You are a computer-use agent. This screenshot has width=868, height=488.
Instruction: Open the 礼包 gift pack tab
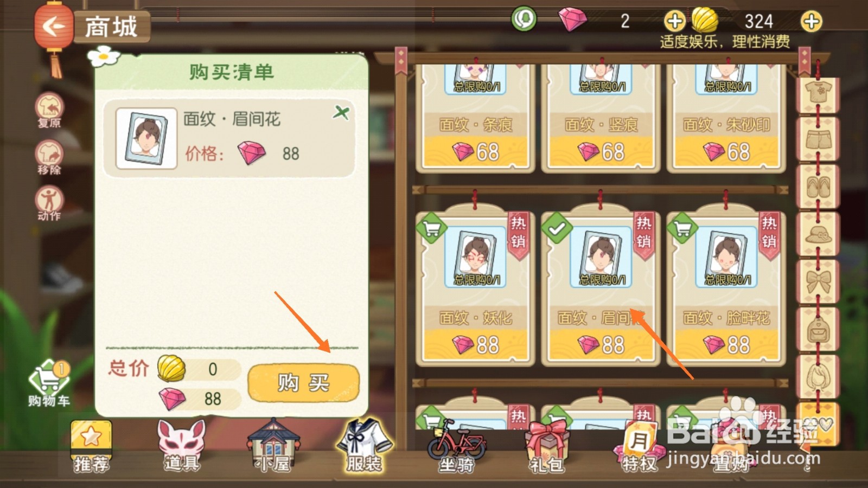pyautogui.click(x=546, y=446)
